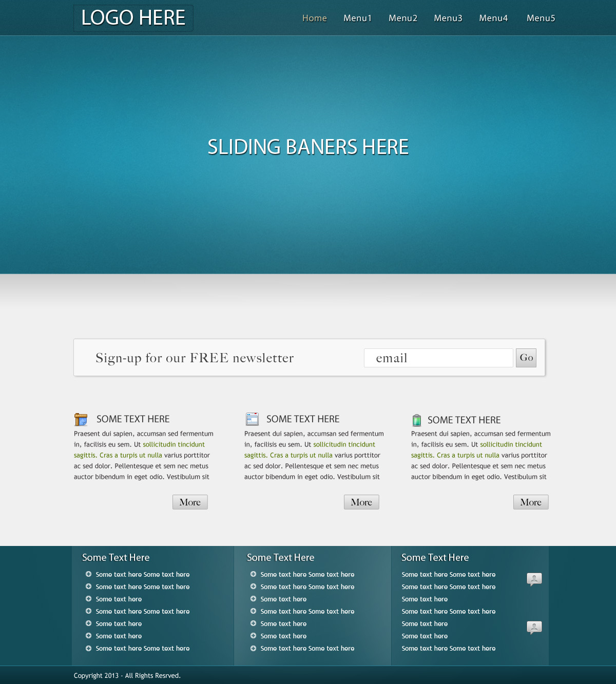Screen dimensions: 616x684
Task: Click the upper user avatar icon in the footer
Action: [x=534, y=579]
